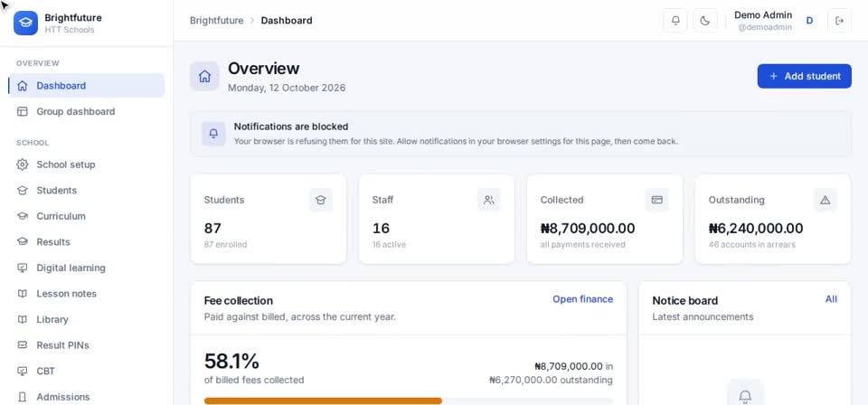868x405 pixels.
Task: Open Result PINs menu item
Action: point(87,345)
